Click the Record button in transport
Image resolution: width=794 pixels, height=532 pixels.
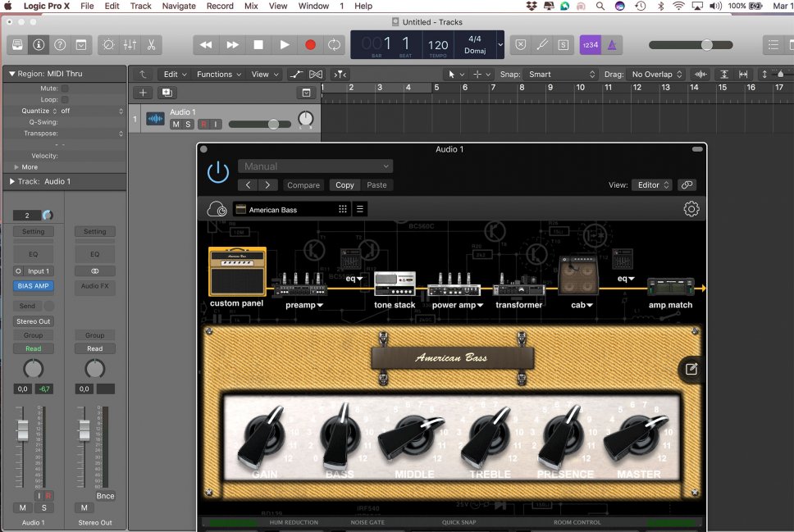[310, 44]
